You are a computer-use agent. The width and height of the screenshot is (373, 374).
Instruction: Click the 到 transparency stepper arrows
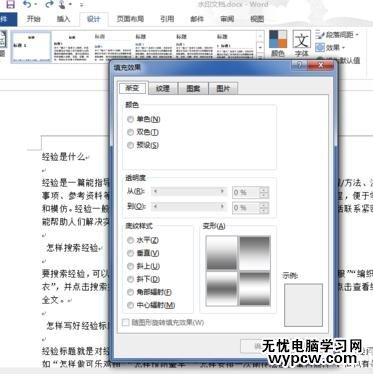264,208
